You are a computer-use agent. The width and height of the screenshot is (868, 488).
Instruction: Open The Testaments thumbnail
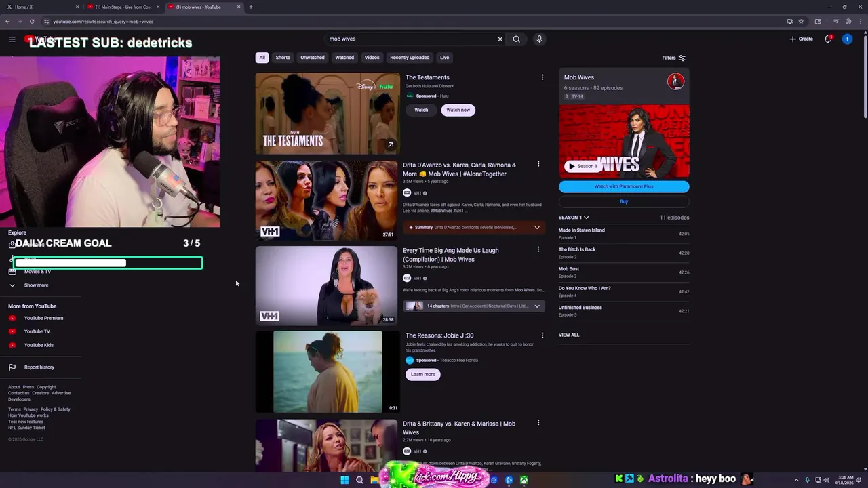[x=328, y=114]
